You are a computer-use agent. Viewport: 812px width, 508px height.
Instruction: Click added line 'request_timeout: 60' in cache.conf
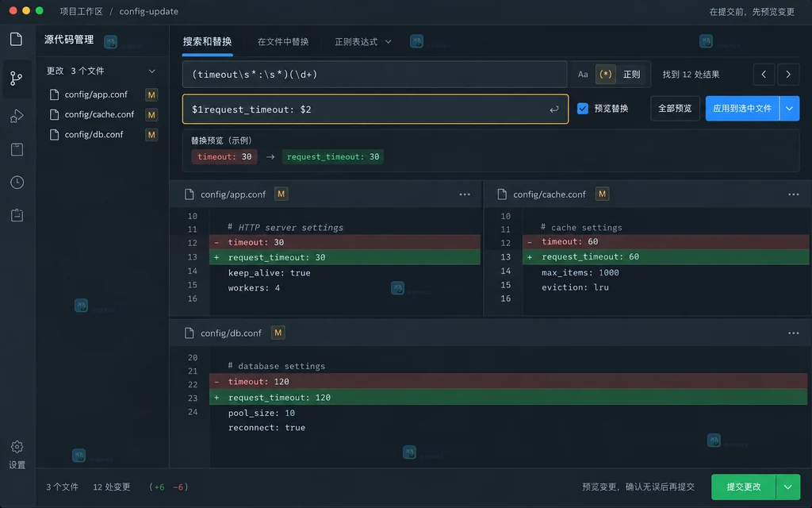coord(666,257)
